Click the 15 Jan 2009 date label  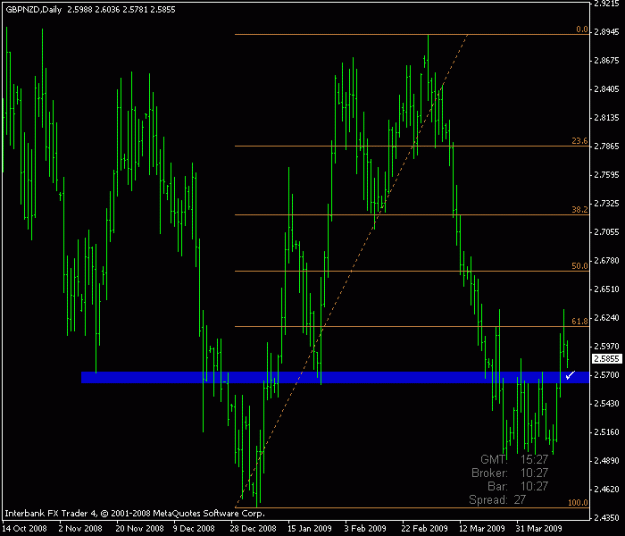(x=309, y=529)
